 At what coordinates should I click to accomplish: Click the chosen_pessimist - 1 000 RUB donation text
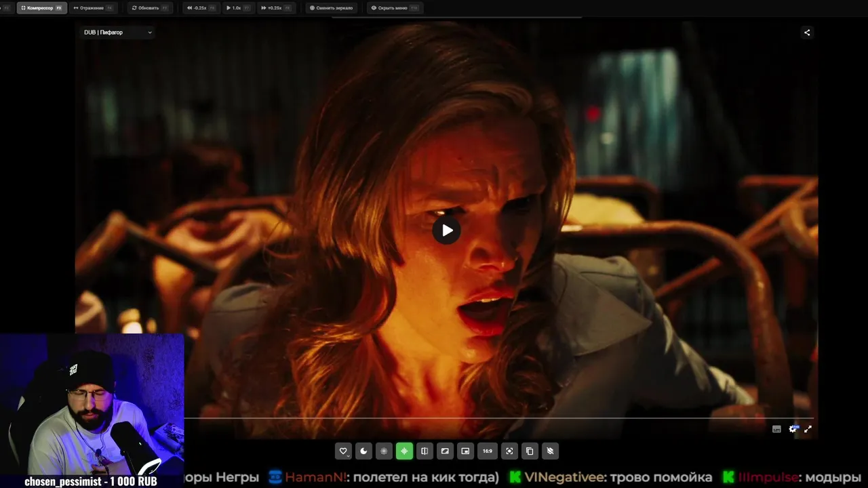[91, 481]
